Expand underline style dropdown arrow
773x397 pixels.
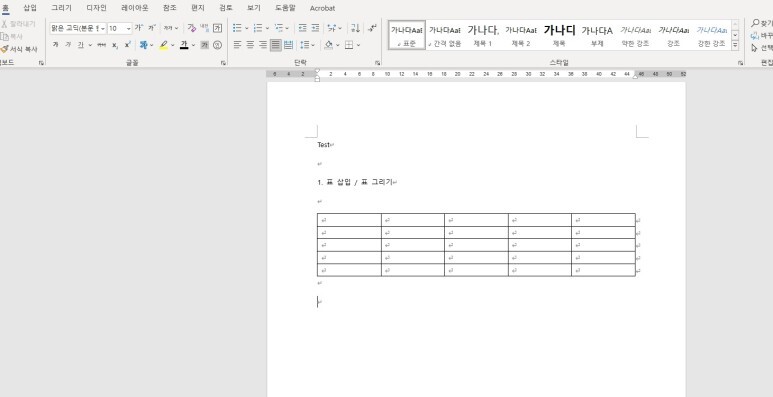pyautogui.click(x=90, y=45)
